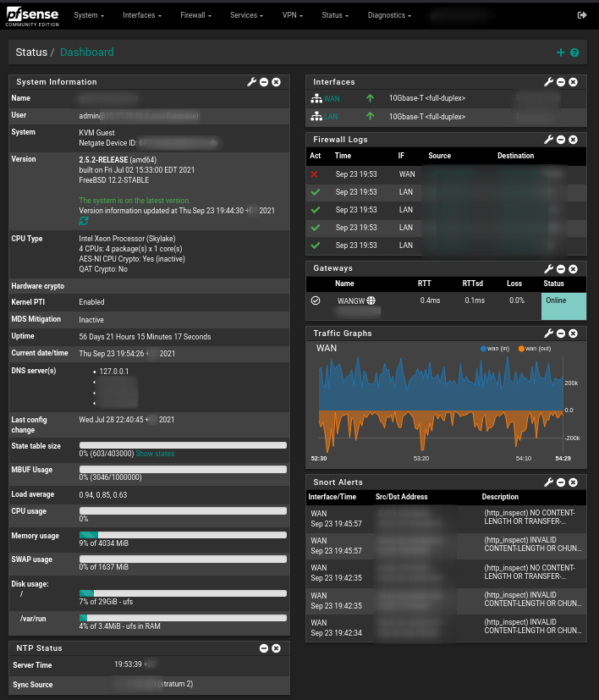Open Snort Alerts widget wrench settings
Image resolution: width=599 pixels, height=700 pixels.
coord(548,482)
